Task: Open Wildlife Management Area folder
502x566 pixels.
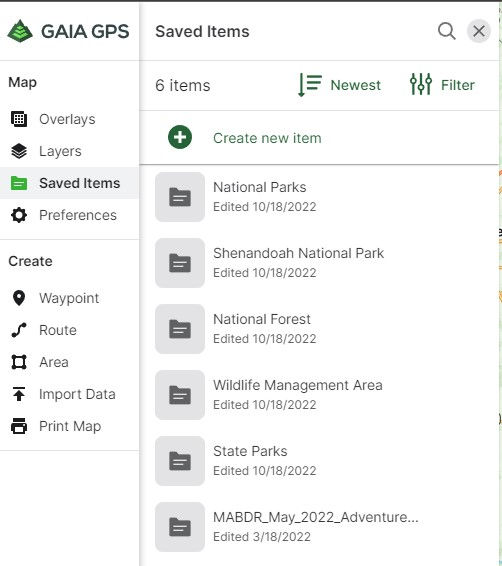Action: click(x=319, y=395)
